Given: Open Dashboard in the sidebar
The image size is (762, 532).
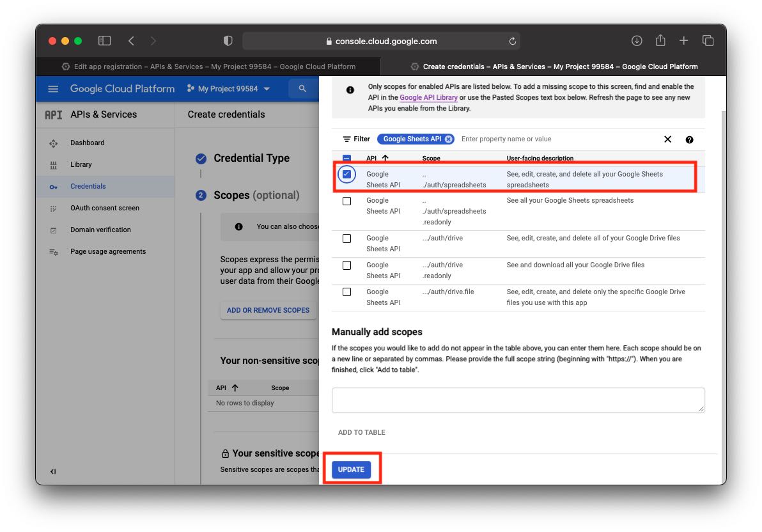Looking at the screenshot, I should tap(87, 143).
